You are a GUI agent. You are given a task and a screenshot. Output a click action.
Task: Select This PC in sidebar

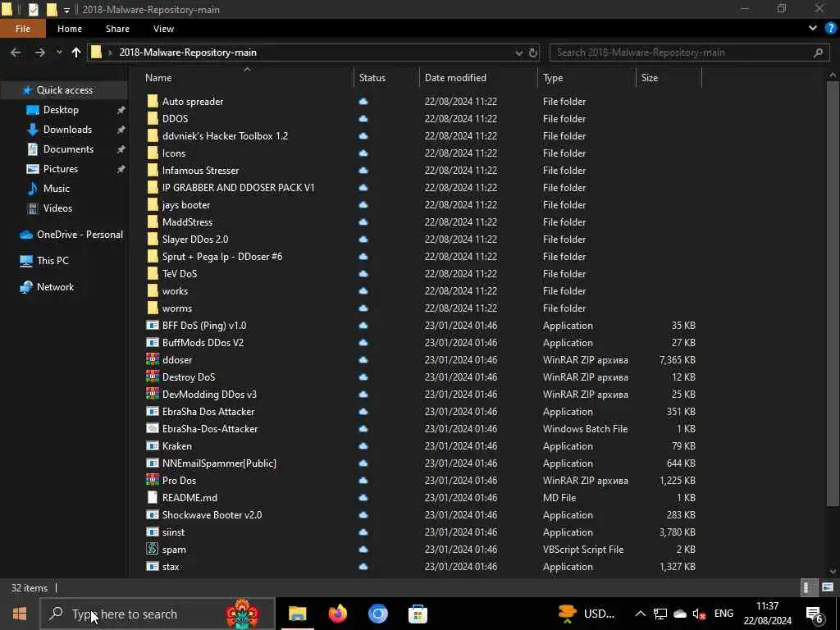[52, 261]
